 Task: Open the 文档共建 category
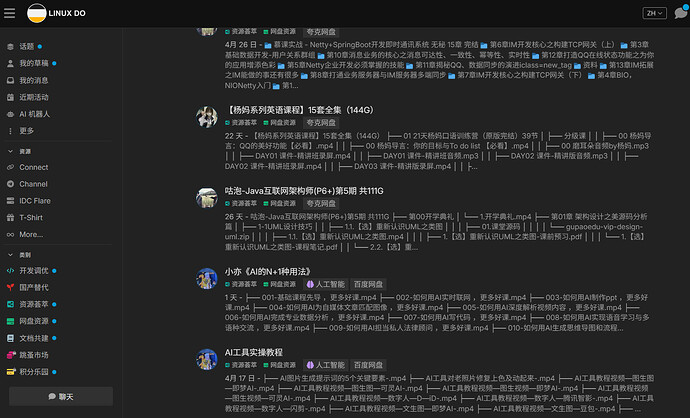34,338
